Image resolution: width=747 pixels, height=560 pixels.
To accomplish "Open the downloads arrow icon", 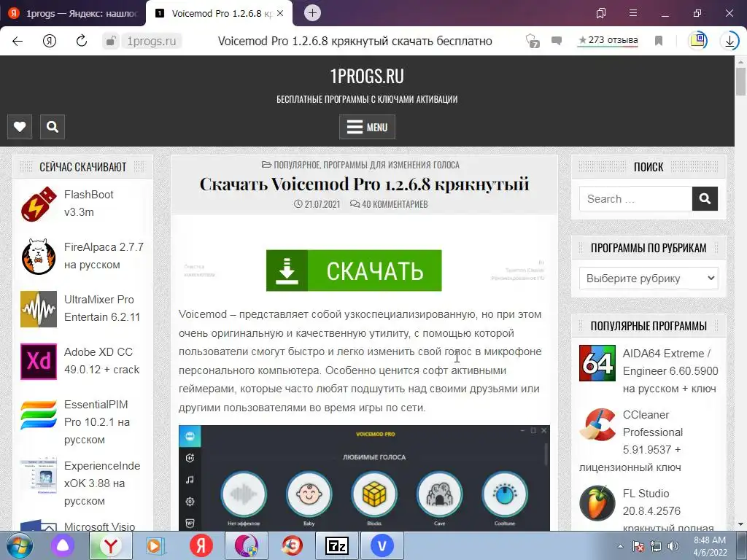I will point(729,41).
